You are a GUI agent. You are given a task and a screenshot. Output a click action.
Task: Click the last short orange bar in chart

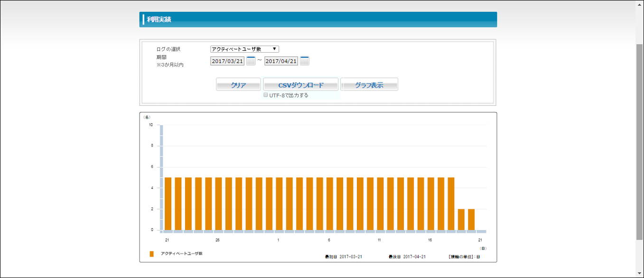pyautogui.click(x=471, y=219)
